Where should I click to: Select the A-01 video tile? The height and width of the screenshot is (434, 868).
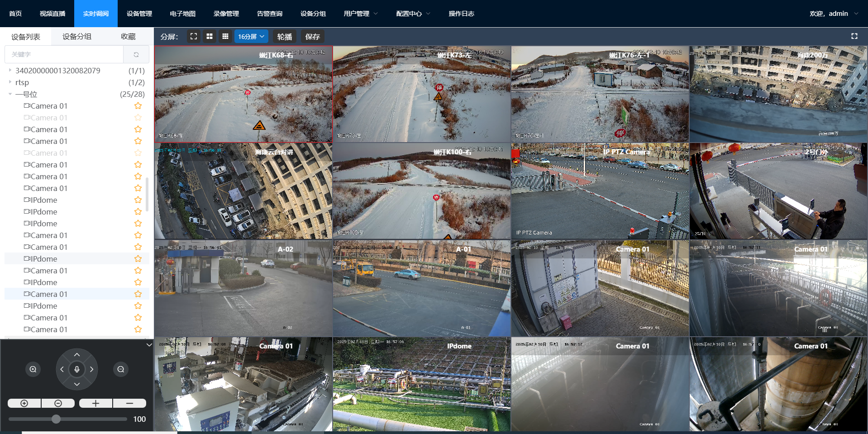point(422,288)
